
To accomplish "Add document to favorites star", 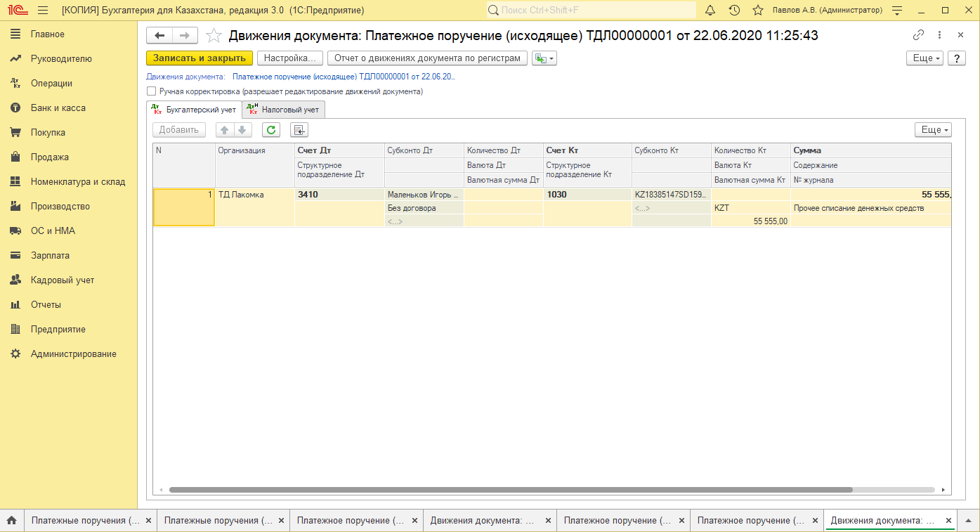I will [214, 36].
